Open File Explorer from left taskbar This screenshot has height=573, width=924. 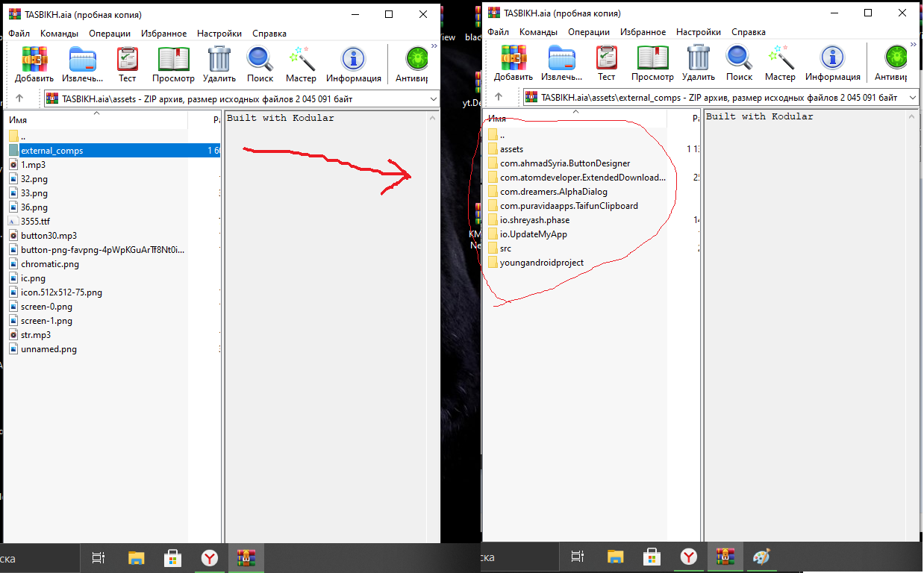click(136, 557)
